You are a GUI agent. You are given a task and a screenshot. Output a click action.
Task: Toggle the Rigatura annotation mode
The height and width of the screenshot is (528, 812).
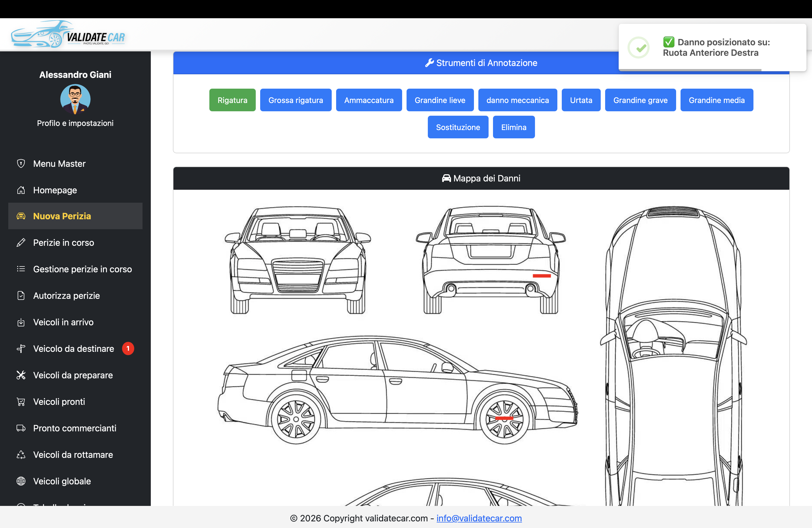coord(232,100)
